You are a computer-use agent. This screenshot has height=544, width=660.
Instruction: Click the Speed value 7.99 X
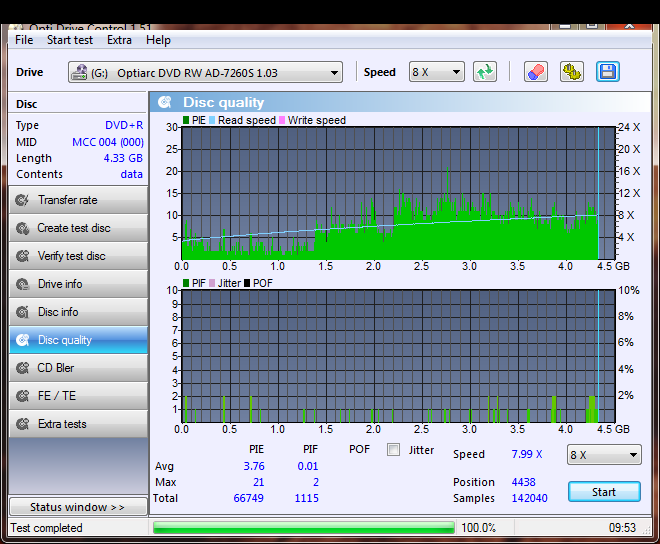point(527,454)
